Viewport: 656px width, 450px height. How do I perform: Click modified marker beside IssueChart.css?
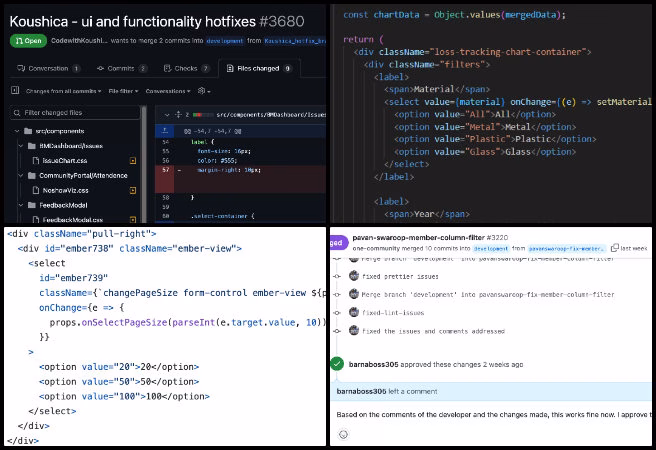(x=133, y=161)
